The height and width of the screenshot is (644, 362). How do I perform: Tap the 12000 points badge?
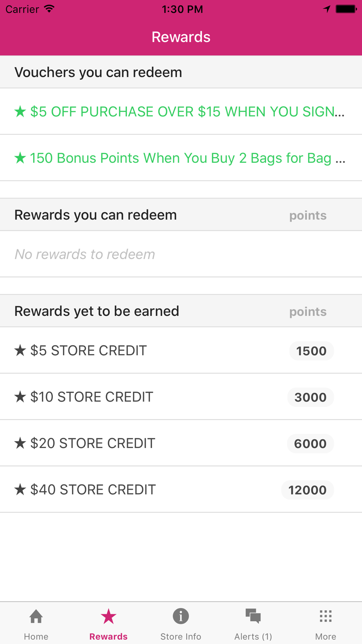[x=307, y=490]
